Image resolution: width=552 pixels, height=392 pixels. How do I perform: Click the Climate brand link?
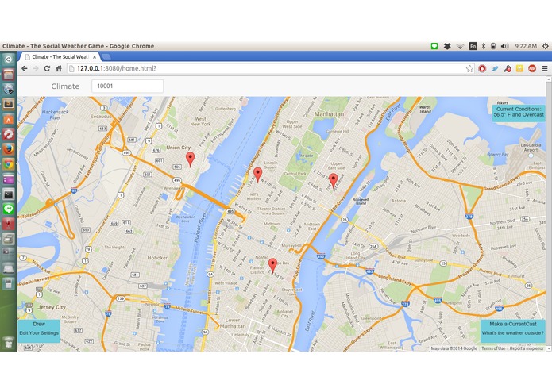65,86
